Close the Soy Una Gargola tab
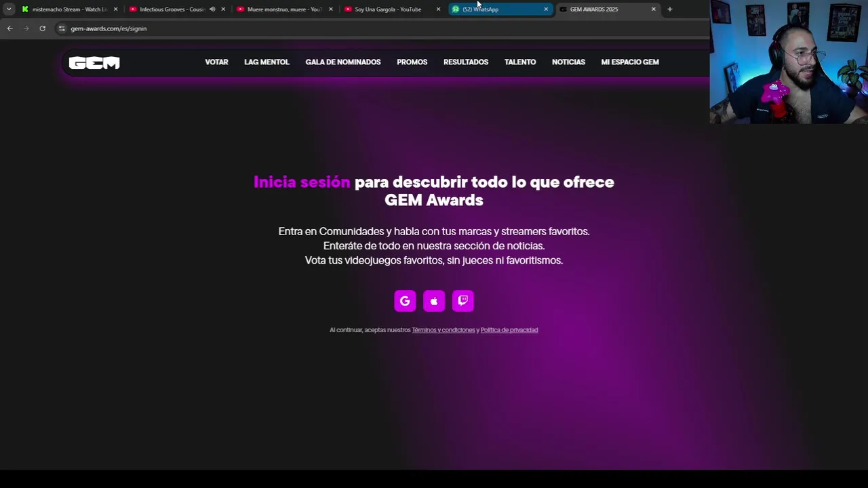 tap(438, 9)
